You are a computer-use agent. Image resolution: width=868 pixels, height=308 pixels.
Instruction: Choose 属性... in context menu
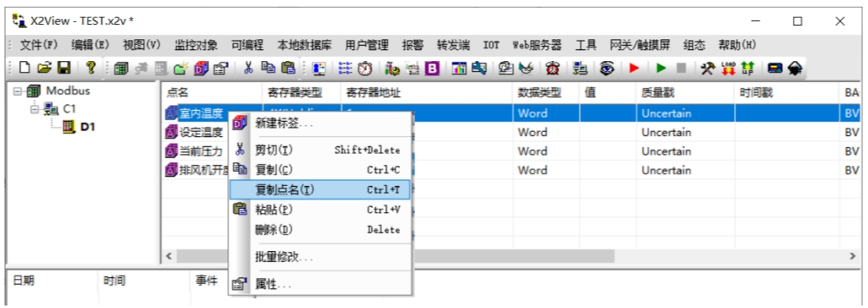tap(320, 285)
